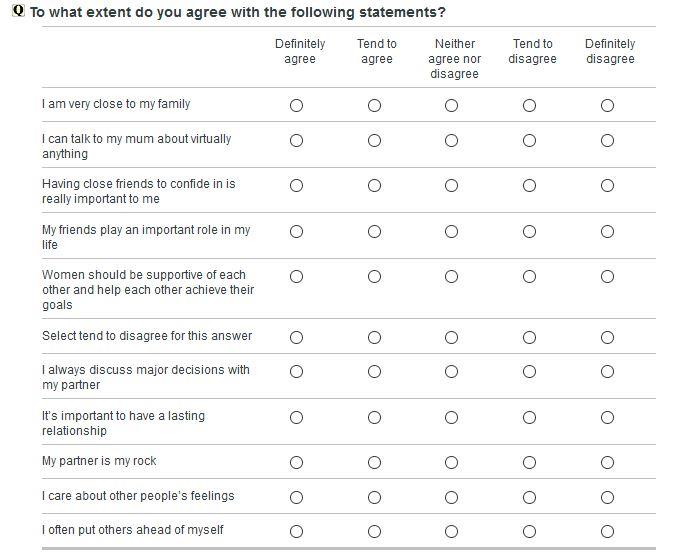
Task: Pick Definitely disagree for women supportive statement
Action: 607,276
